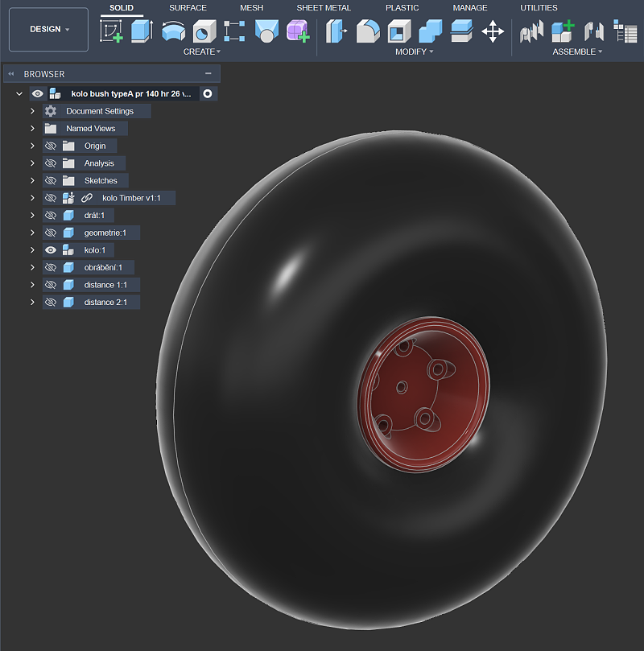Switch to the Sheet Metal tab
This screenshot has height=651, width=644.
[324, 8]
